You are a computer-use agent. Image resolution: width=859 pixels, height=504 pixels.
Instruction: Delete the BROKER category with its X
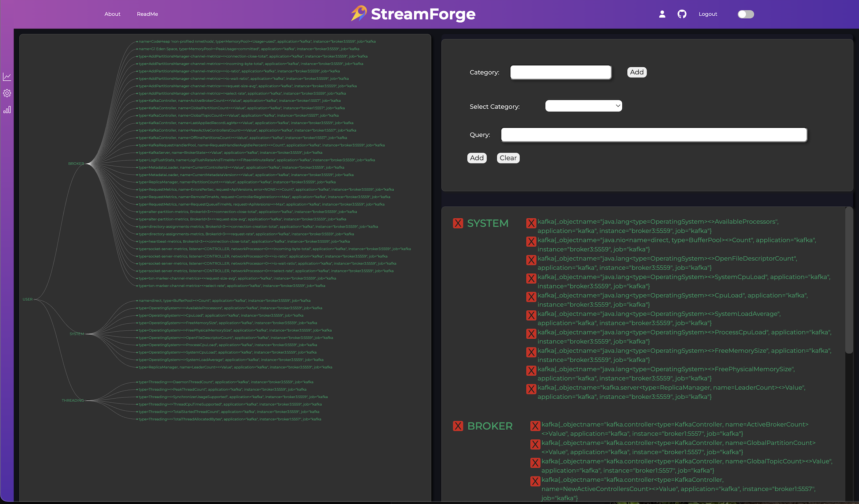click(458, 426)
